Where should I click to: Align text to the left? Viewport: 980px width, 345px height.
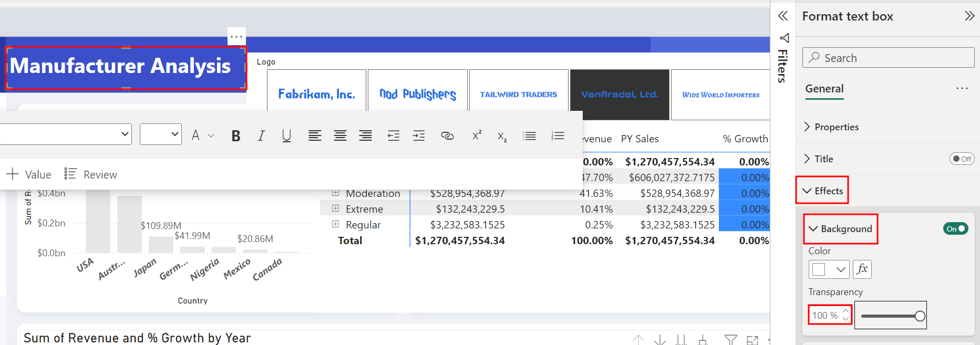coord(315,136)
